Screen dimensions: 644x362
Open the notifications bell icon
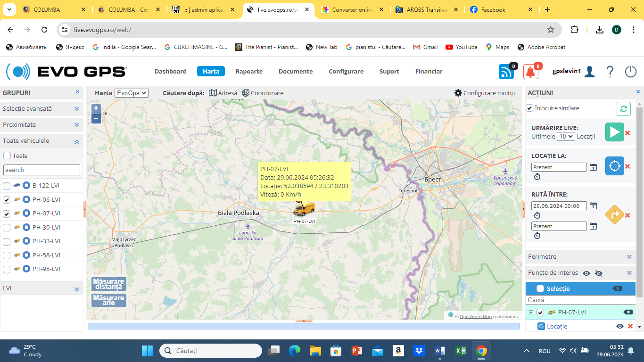[x=531, y=72]
